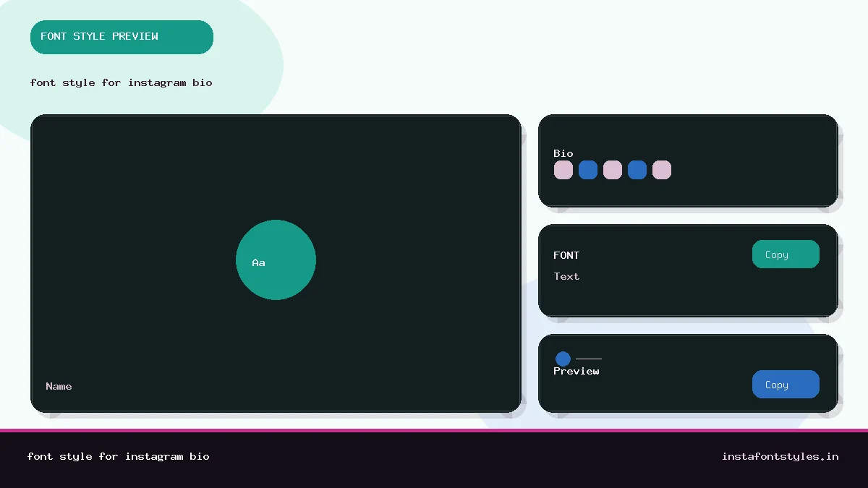868x488 pixels.
Task: Hit the blue Copy button in Preview card
Action: coord(786,385)
